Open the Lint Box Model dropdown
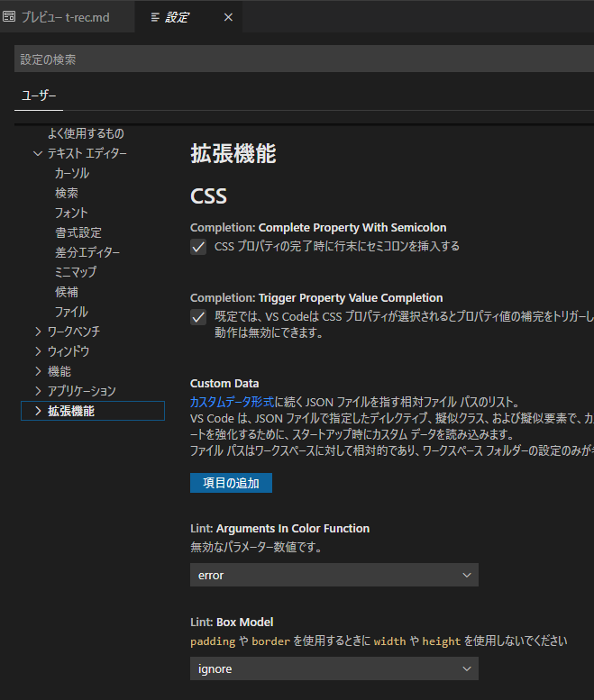Viewport: 594px width, 700px height. pos(334,668)
